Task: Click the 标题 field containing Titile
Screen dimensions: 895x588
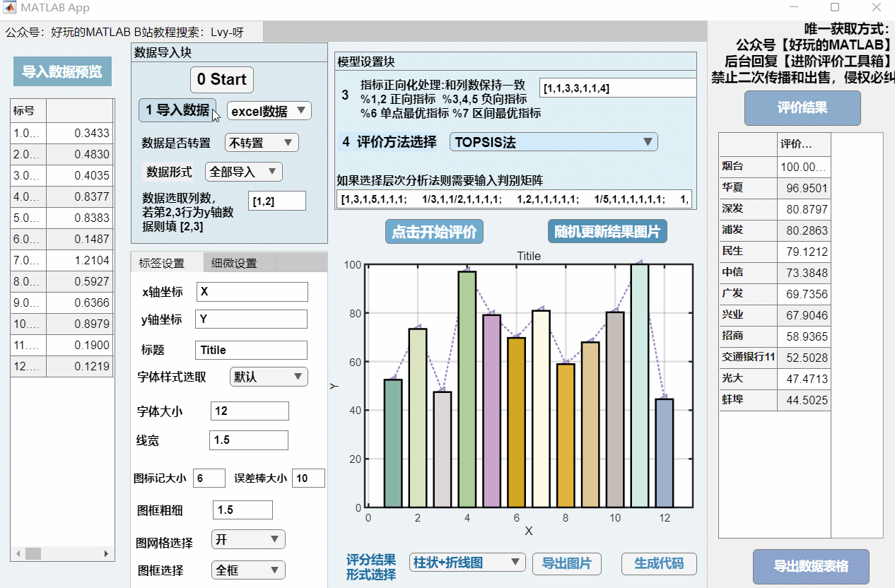Action: 251,350
